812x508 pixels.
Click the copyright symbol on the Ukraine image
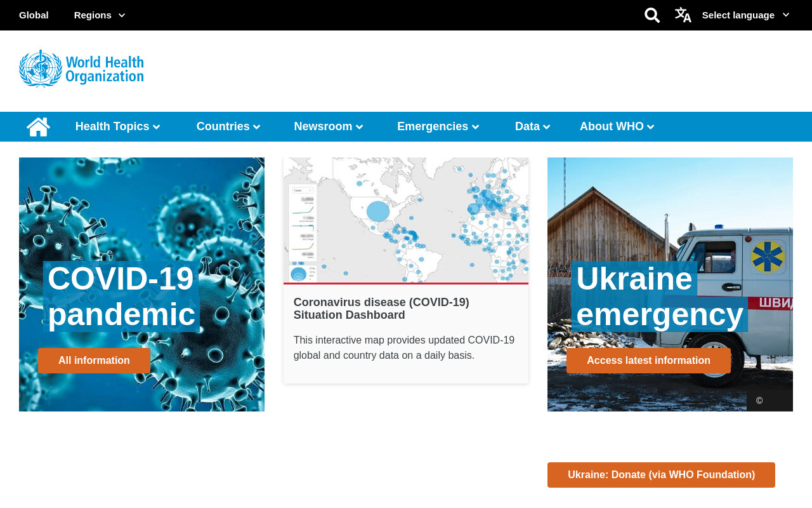click(759, 401)
